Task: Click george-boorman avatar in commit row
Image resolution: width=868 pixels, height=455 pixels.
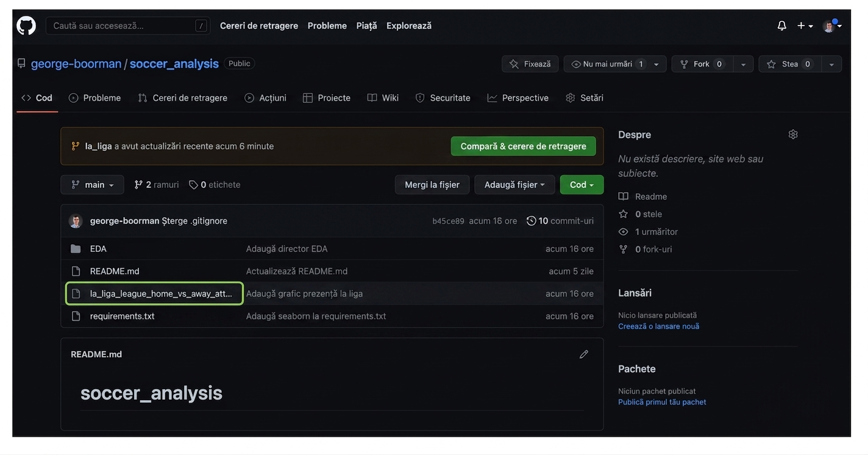Action: pyautogui.click(x=76, y=221)
